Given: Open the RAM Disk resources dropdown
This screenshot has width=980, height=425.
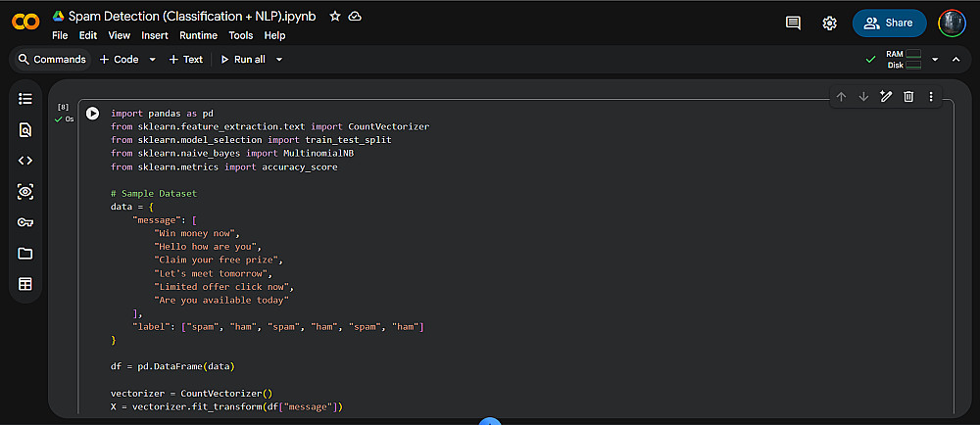Looking at the screenshot, I should point(935,60).
